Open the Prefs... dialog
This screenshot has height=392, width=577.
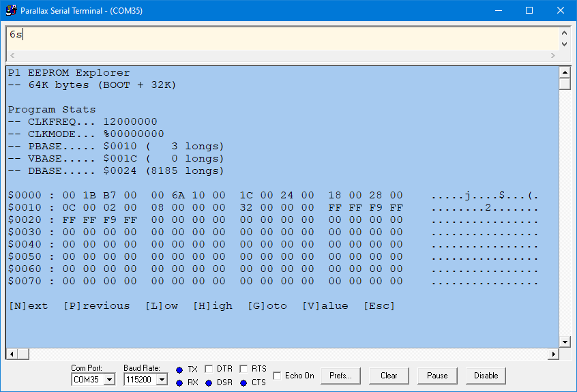(x=340, y=376)
